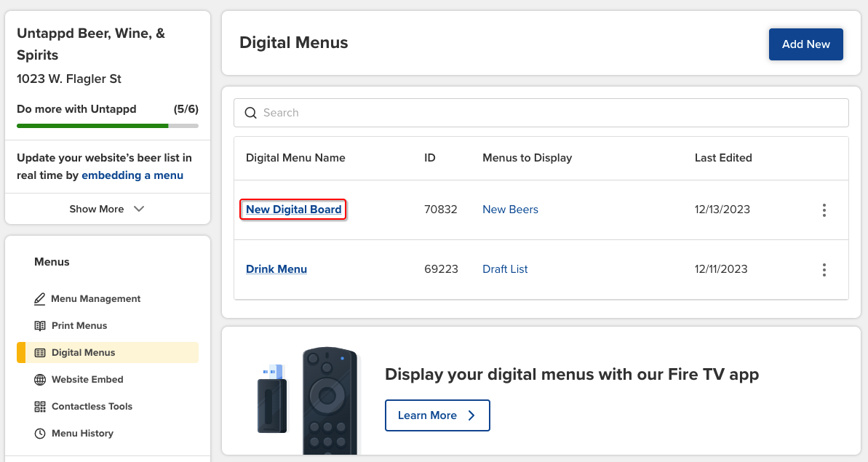This screenshot has width=868, height=462.
Task: Click the Digital Menus grid icon
Action: coord(38,352)
